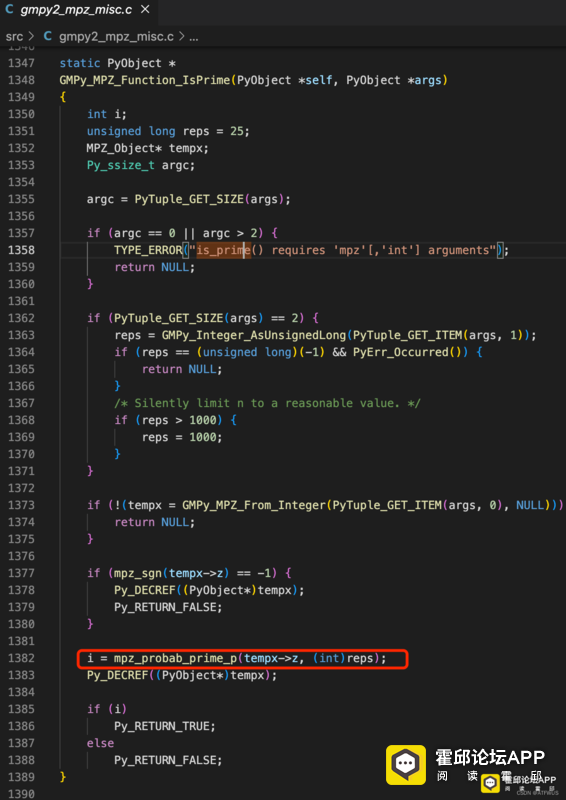Click 'if (i)' on line 1385

pos(107,709)
